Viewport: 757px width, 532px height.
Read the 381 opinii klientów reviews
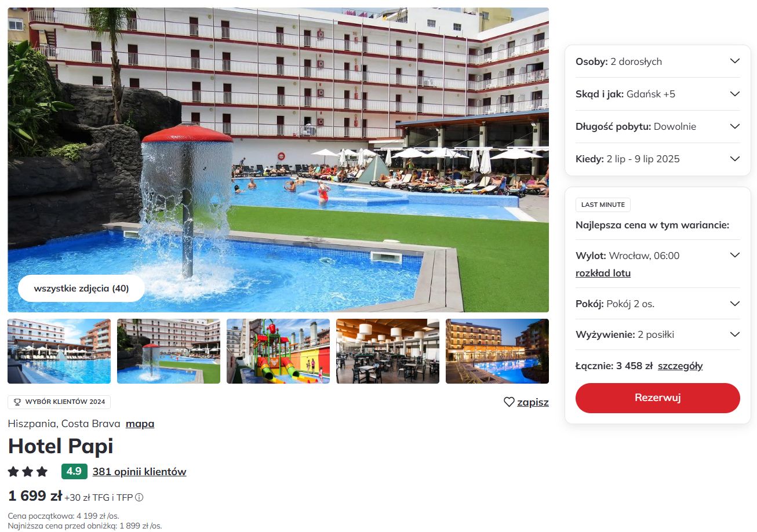[x=139, y=472]
